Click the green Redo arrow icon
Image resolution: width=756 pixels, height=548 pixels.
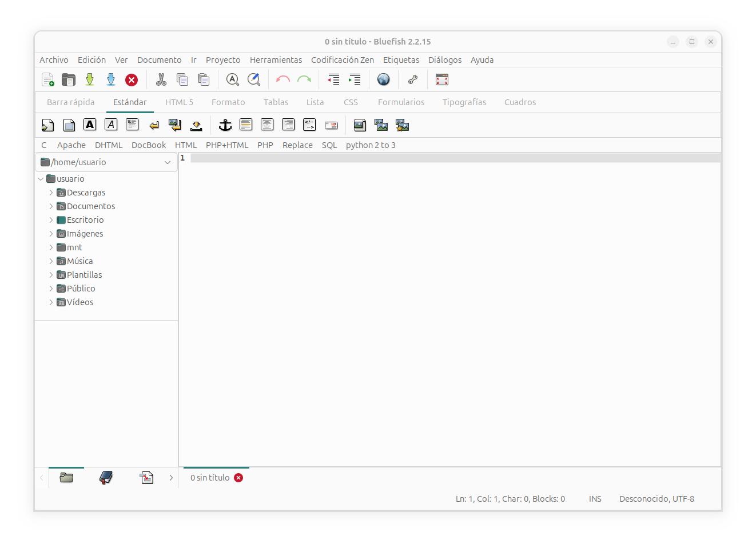(x=304, y=80)
